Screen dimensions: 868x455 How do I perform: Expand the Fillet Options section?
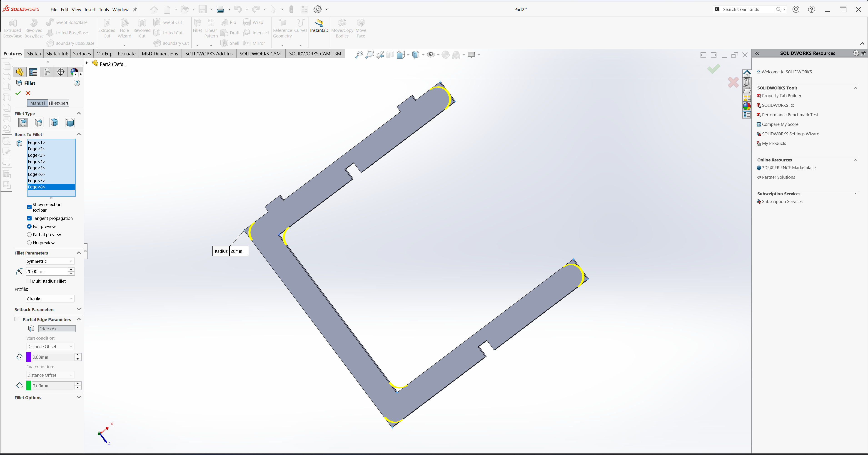click(x=79, y=397)
